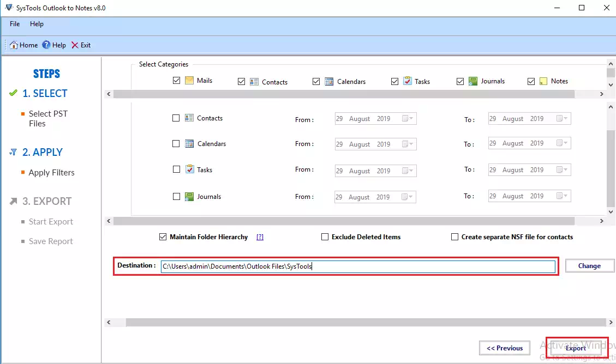This screenshot has height=364, width=616.
Task: Click the bottom main horizontal scrollbar thumb
Action: coord(366,323)
